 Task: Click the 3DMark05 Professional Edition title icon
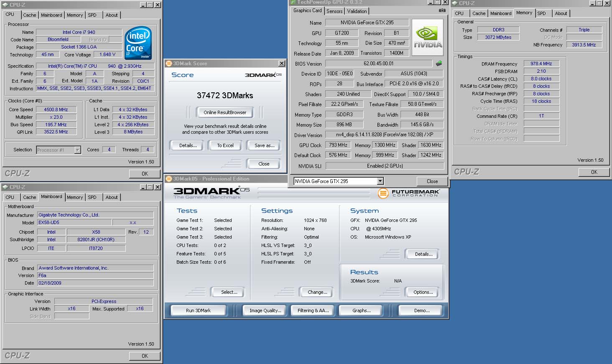(169, 179)
